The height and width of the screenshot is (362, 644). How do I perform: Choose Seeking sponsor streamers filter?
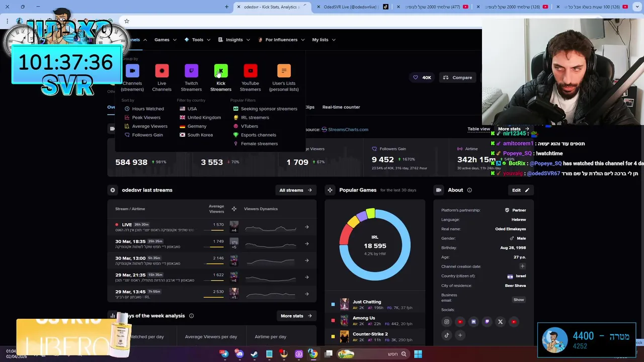pos(265,109)
